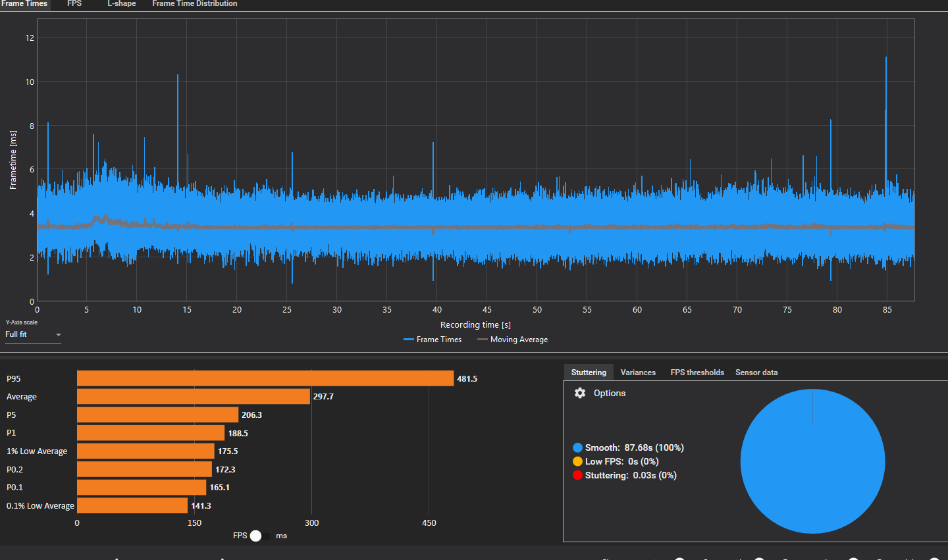Click the blue Frame Times legend line marker
Screen dimensions: 948x560
pyautogui.click(x=409, y=340)
